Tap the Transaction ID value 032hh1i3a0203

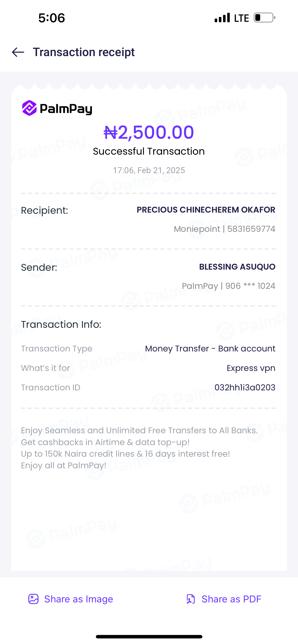pos(245,388)
